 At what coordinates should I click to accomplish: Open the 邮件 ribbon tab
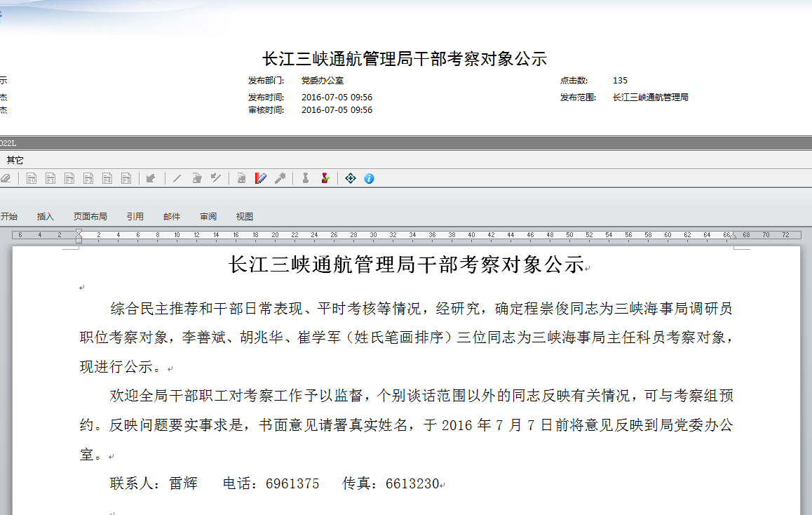pyautogui.click(x=172, y=217)
